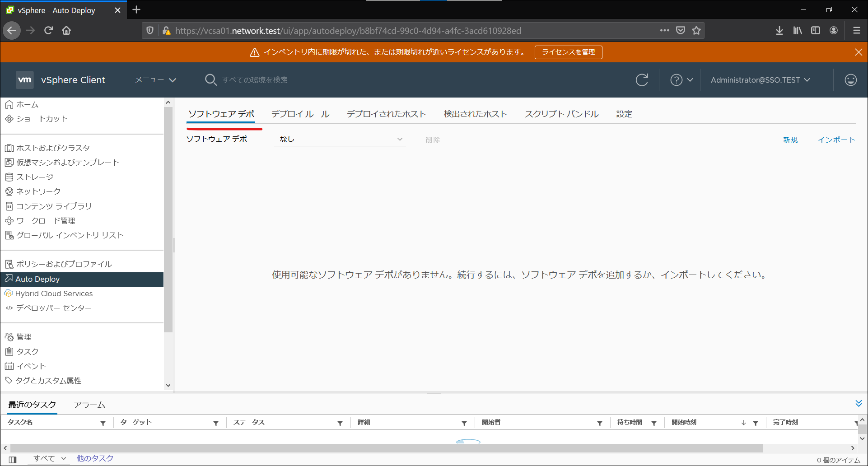
Task: Select Auto Deploy in the sidebar
Action: (82, 279)
